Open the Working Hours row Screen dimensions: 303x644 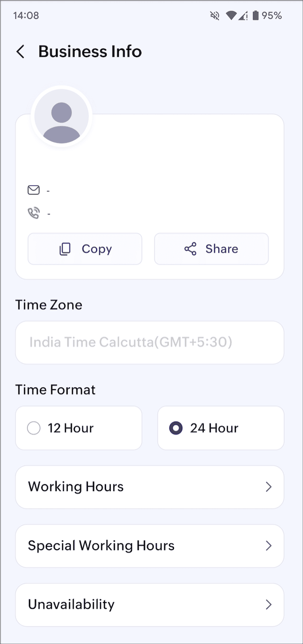point(149,487)
